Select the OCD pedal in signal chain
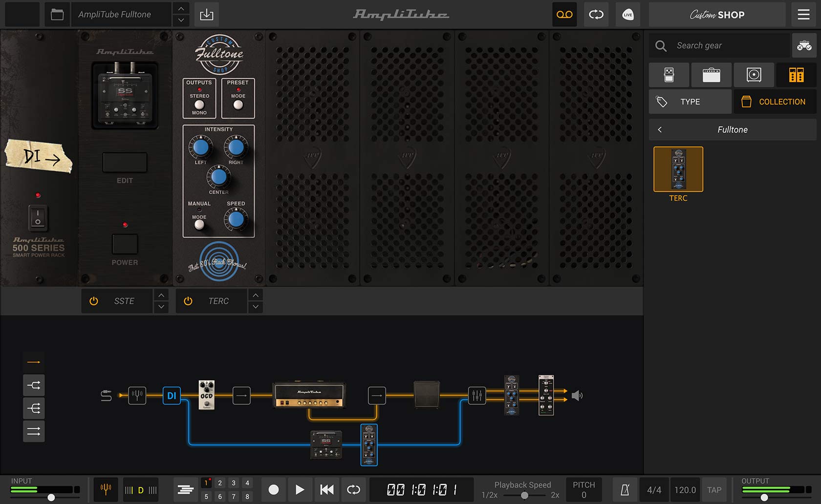This screenshot has height=504, width=821. pyautogui.click(x=207, y=395)
